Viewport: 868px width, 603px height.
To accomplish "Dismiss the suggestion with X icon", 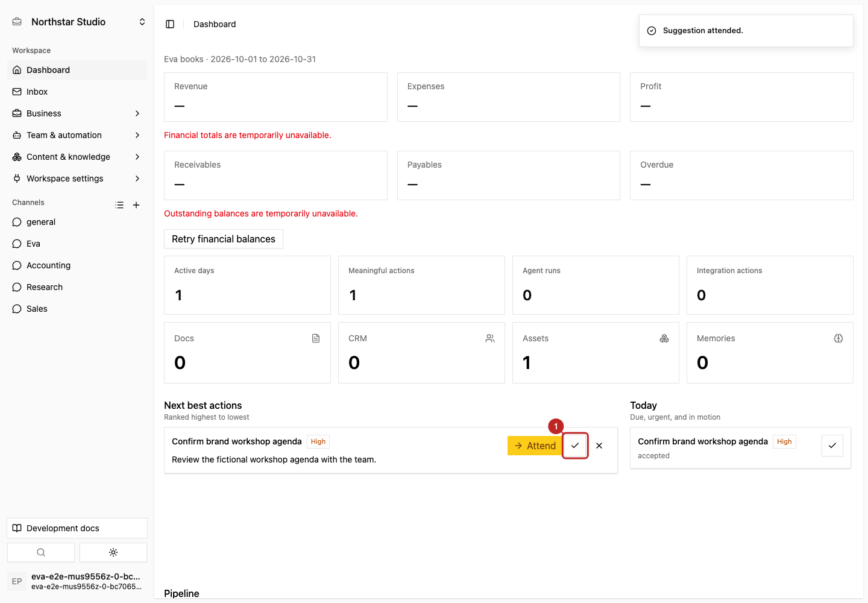I will (x=599, y=446).
